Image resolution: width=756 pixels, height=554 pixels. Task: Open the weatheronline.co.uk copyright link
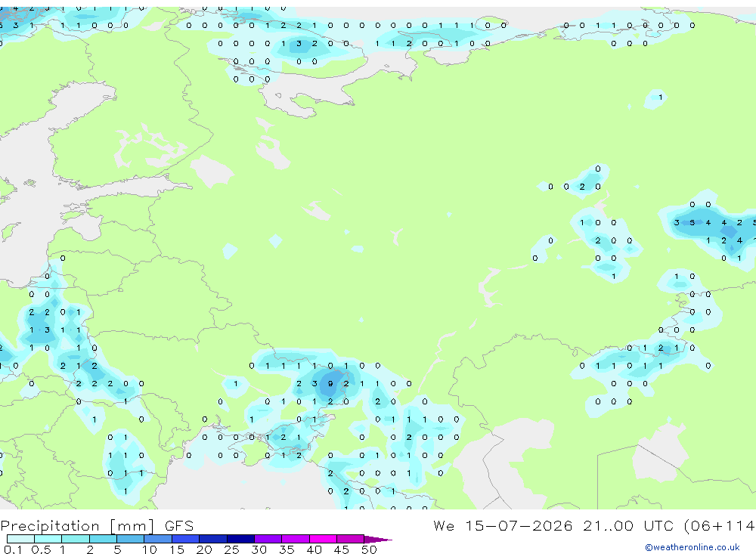tap(692, 547)
